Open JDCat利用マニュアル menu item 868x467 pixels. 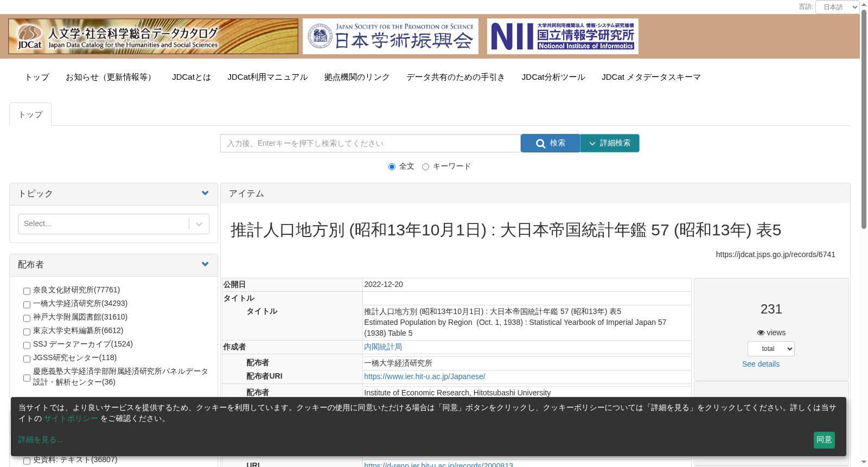tap(267, 77)
